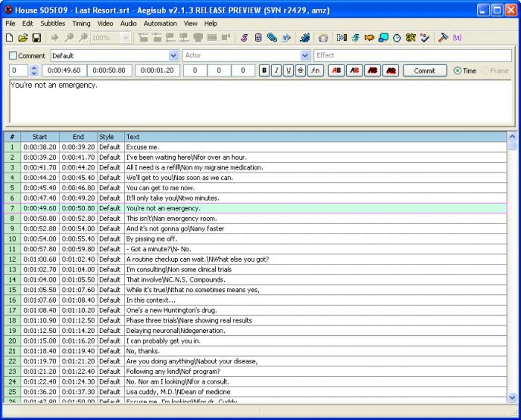Open the Automation manager icon
Image resolution: width=521 pixels, height=420 pixels.
(x=304, y=38)
